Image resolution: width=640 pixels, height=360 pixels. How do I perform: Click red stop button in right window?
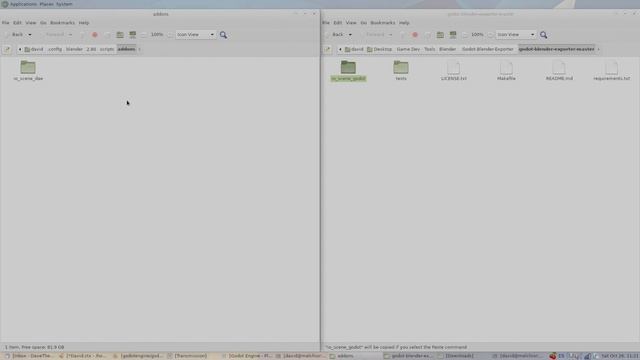click(415, 35)
